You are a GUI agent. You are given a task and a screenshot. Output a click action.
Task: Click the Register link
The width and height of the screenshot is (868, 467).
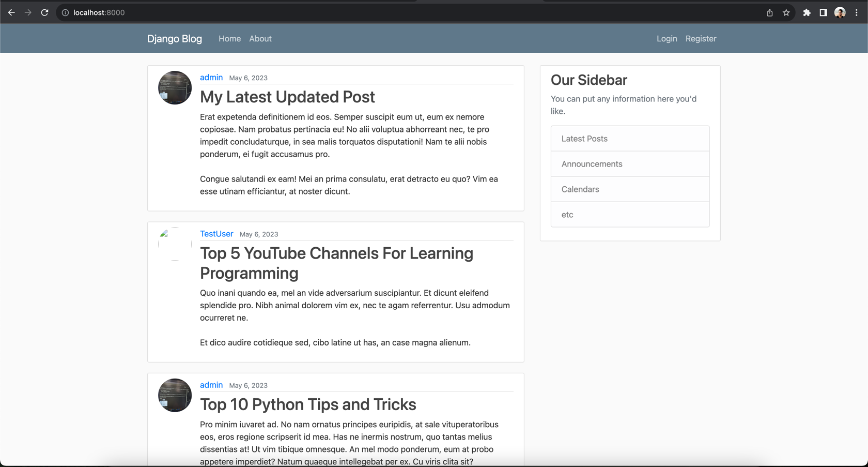[x=701, y=39]
